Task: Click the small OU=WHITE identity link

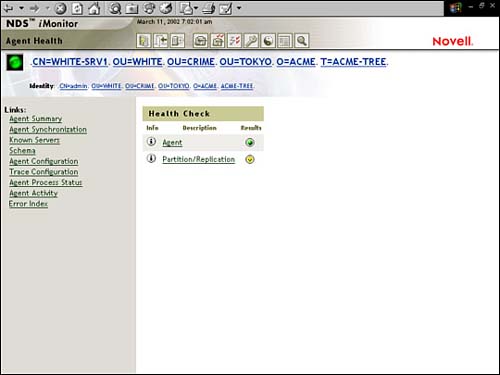Action: click(x=106, y=86)
